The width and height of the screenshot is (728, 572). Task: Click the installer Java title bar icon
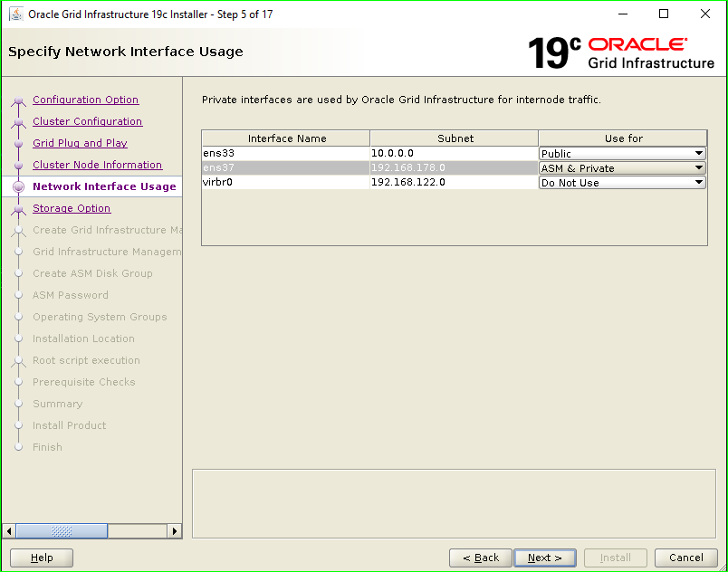click(16, 14)
